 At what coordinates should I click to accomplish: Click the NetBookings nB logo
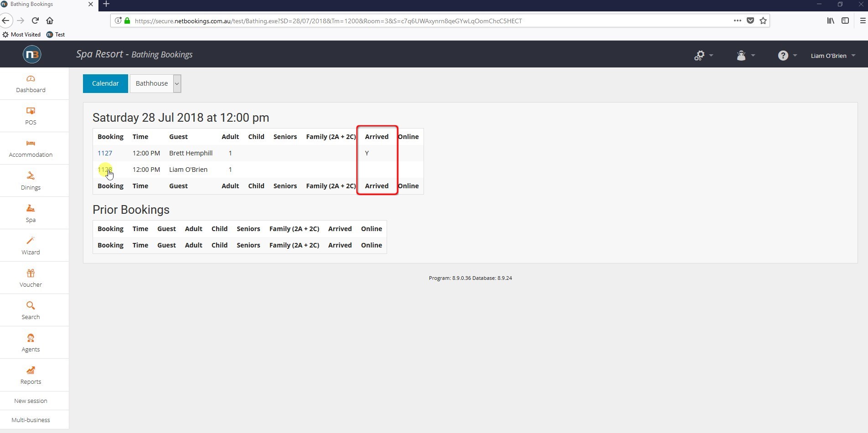32,55
